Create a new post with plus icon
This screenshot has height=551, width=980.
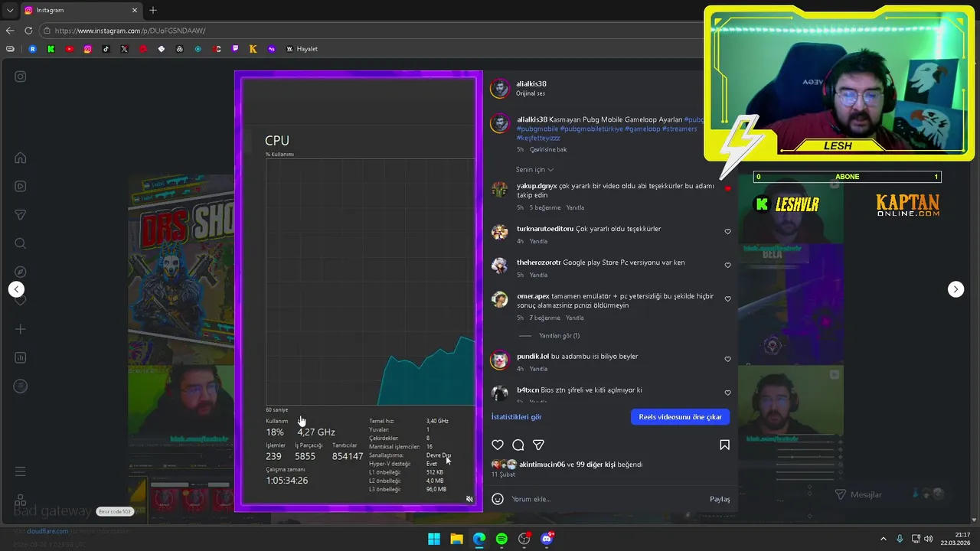coord(21,329)
